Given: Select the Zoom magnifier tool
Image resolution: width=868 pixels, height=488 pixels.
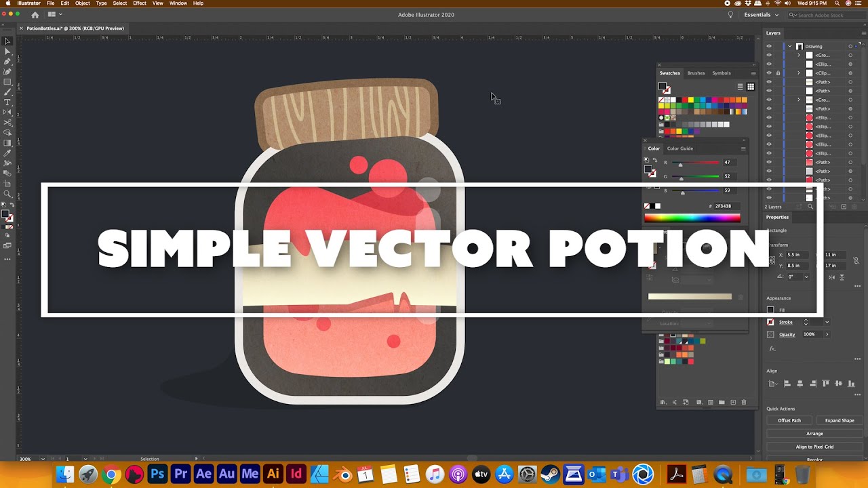Looking at the screenshot, I should [x=7, y=194].
